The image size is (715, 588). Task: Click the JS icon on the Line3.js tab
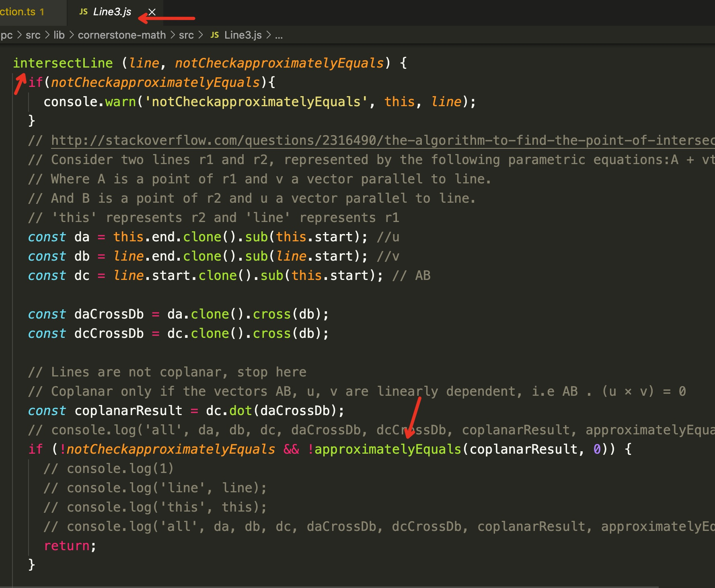83,12
